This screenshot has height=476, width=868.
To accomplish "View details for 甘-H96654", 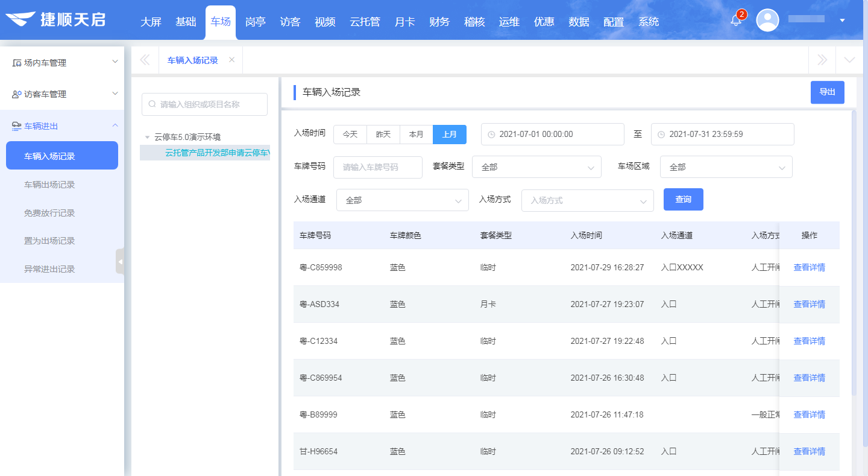I will 810,451.
